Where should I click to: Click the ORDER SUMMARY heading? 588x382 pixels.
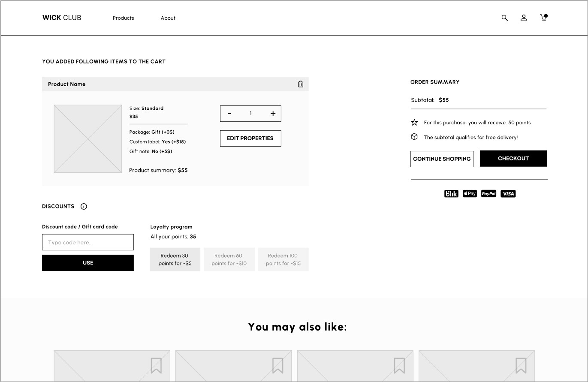[435, 82]
